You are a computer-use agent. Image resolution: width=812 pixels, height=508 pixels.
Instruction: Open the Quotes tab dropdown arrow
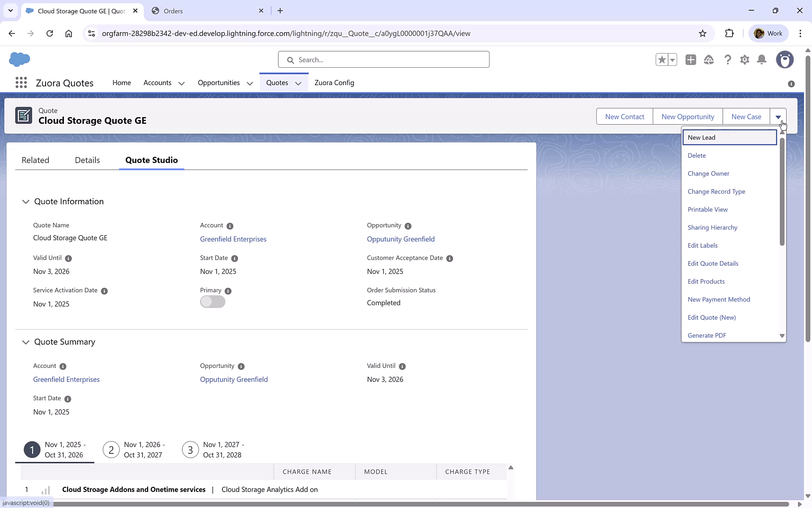coord(298,83)
